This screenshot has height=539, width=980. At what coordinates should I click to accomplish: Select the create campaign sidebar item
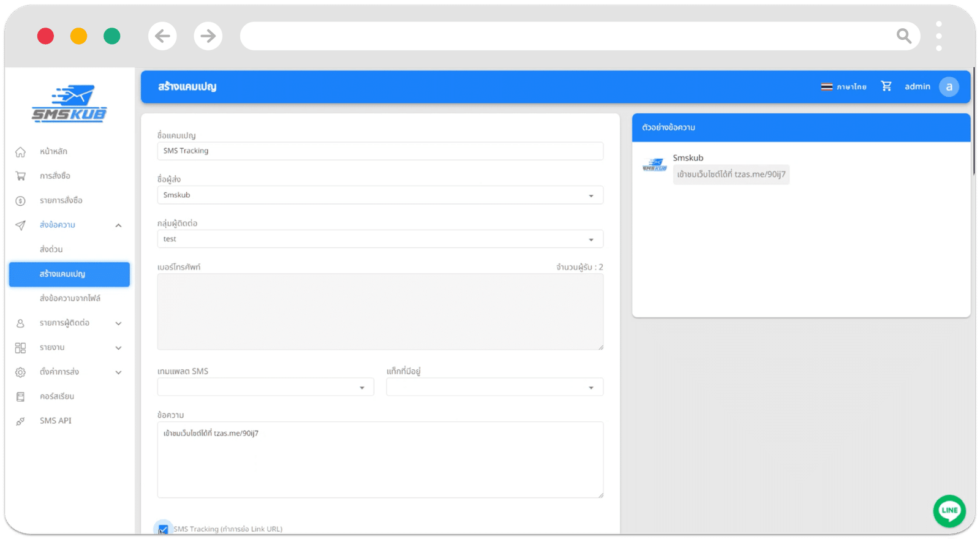click(x=69, y=274)
